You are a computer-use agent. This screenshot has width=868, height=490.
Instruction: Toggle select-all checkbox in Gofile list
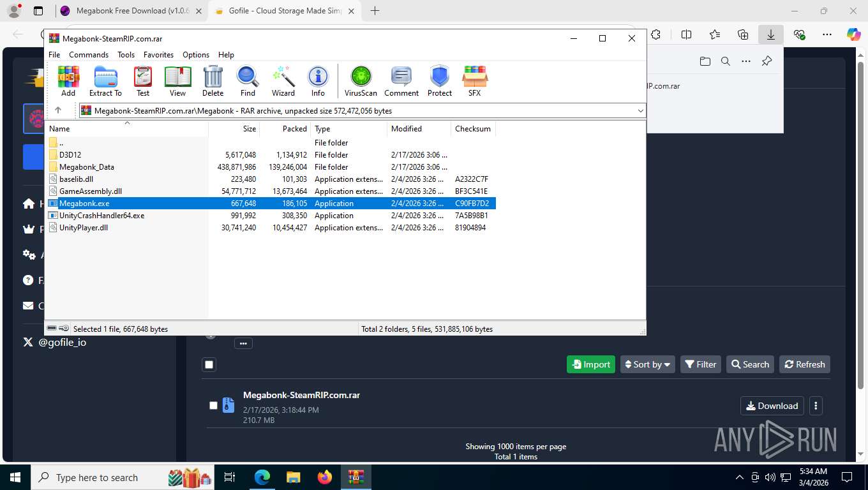point(209,364)
